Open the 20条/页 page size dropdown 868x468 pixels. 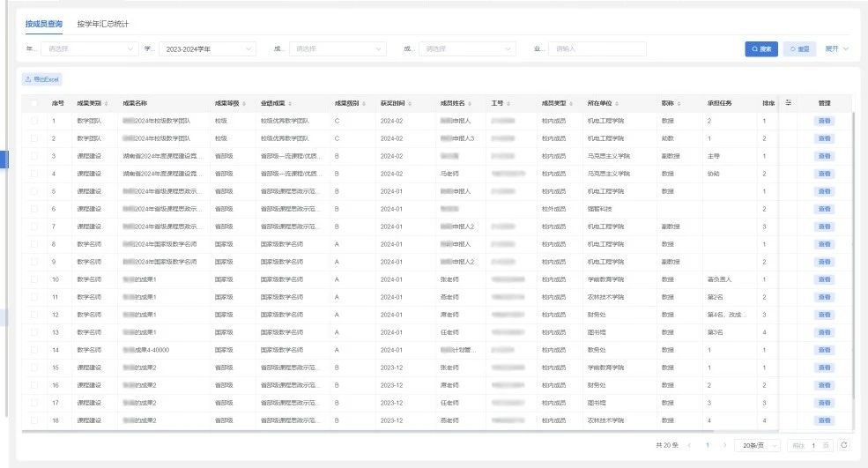click(x=757, y=445)
